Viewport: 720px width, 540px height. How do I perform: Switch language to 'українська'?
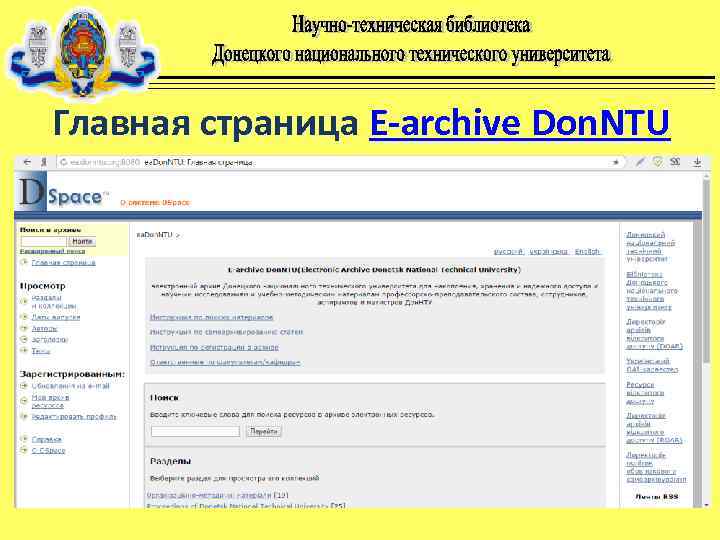point(549,252)
